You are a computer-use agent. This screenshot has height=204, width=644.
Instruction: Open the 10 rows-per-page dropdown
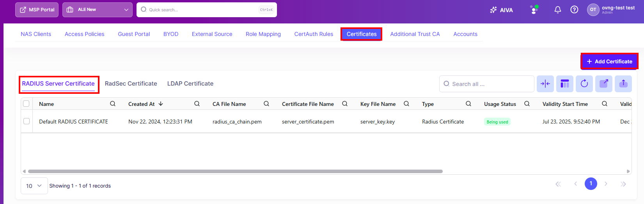point(34,186)
